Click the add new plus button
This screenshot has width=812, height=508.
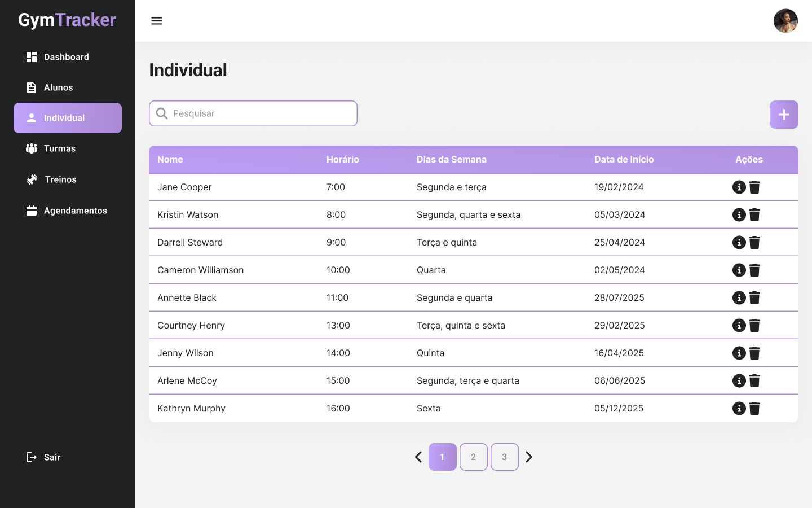tap(784, 115)
